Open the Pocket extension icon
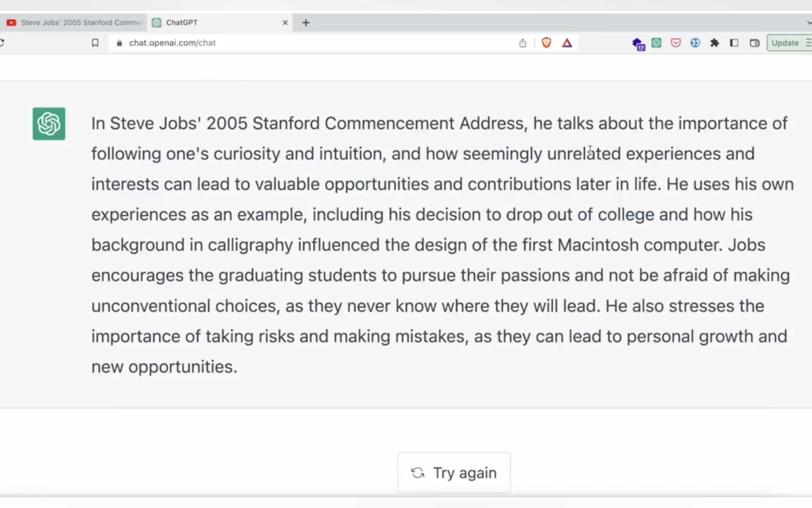The height and width of the screenshot is (508, 812). (676, 43)
